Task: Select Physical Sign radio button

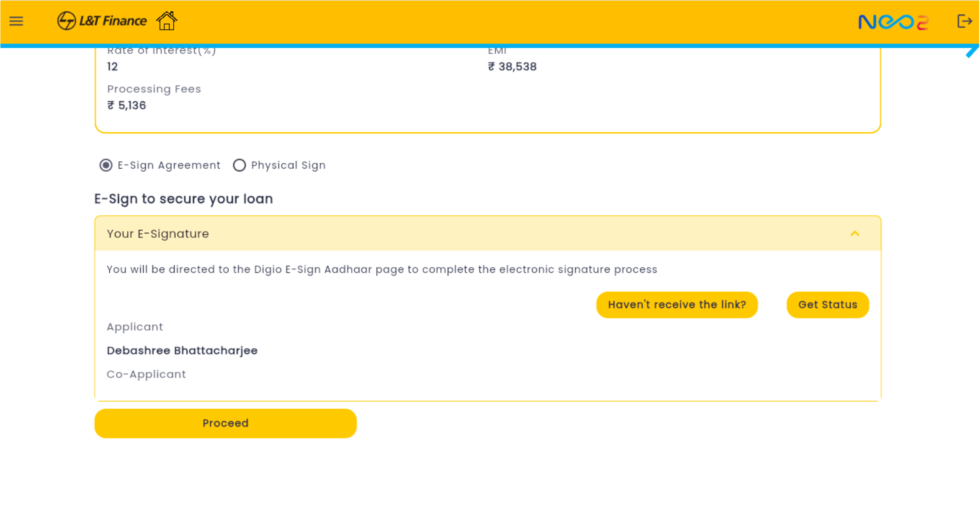Action: tap(239, 165)
